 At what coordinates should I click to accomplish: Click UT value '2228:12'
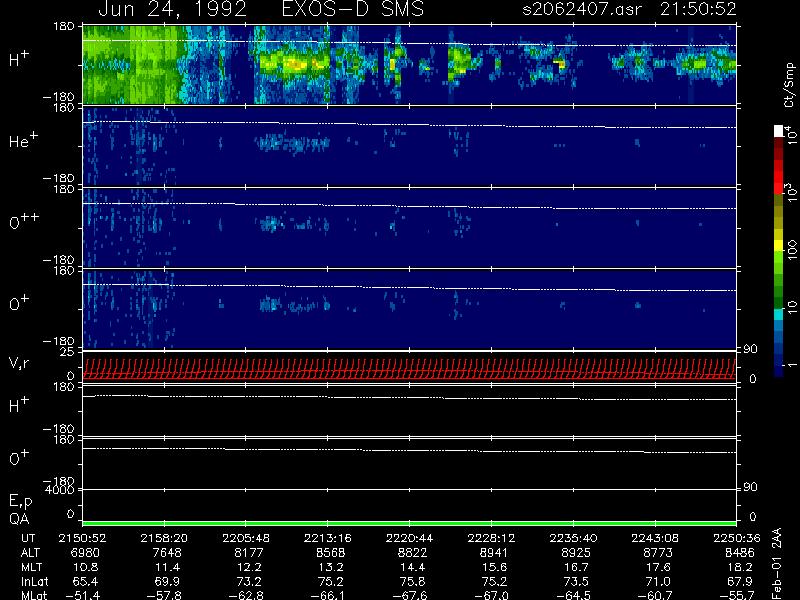pos(491,538)
